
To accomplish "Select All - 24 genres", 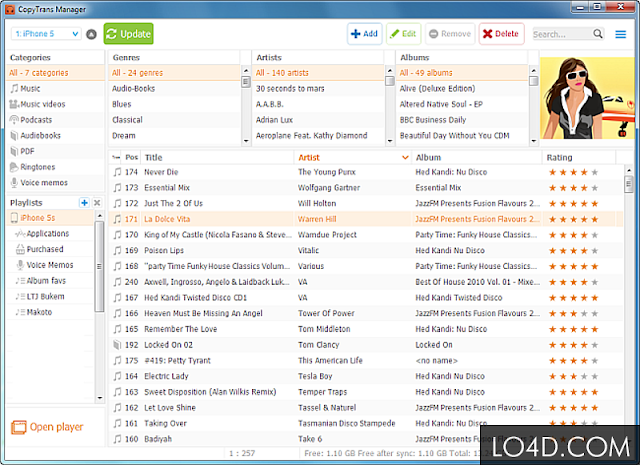I will tap(175, 73).
